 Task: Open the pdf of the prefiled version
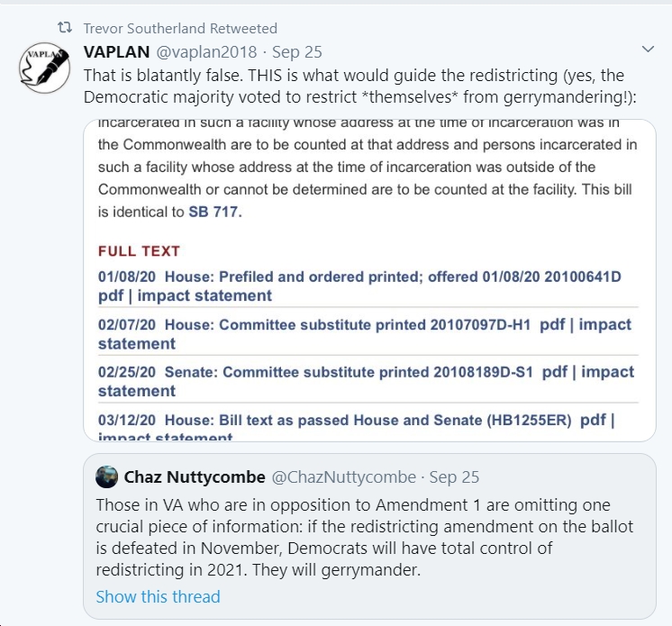click(x=111, y=295)
